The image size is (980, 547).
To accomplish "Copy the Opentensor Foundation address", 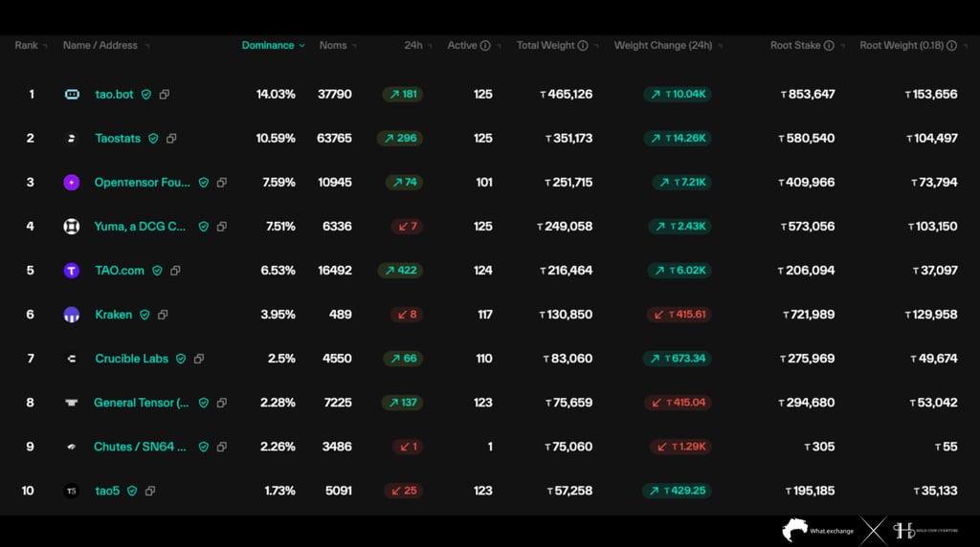I will click(x=221, y=183).
